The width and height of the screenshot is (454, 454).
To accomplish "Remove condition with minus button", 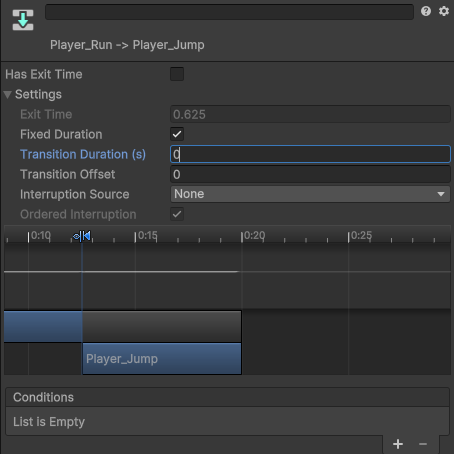I will (x=423, y=444).
